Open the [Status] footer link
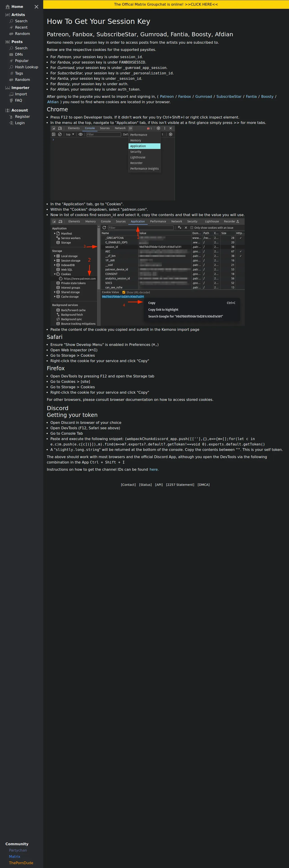The width and height of the screenshot is (289, 868). click(145, 484)
